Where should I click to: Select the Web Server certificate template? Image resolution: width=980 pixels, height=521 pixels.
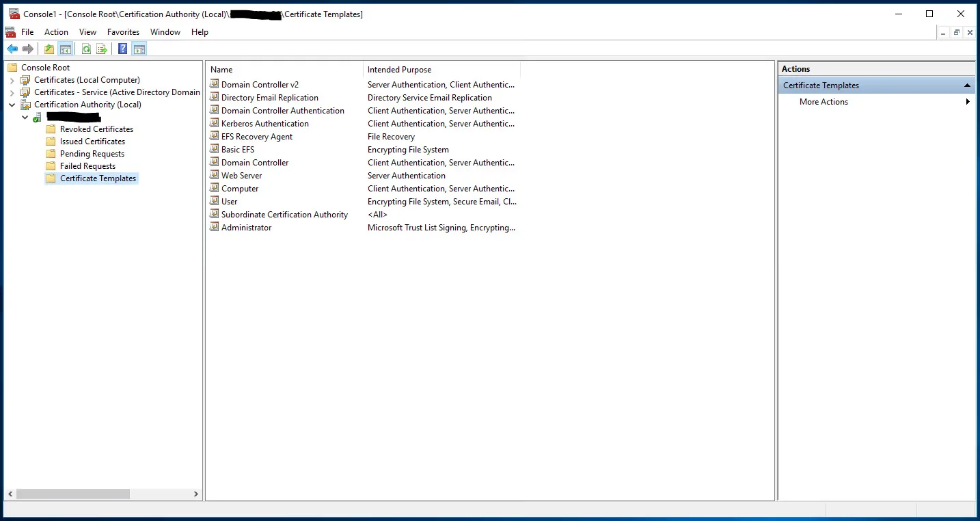(x=241, y=176)
